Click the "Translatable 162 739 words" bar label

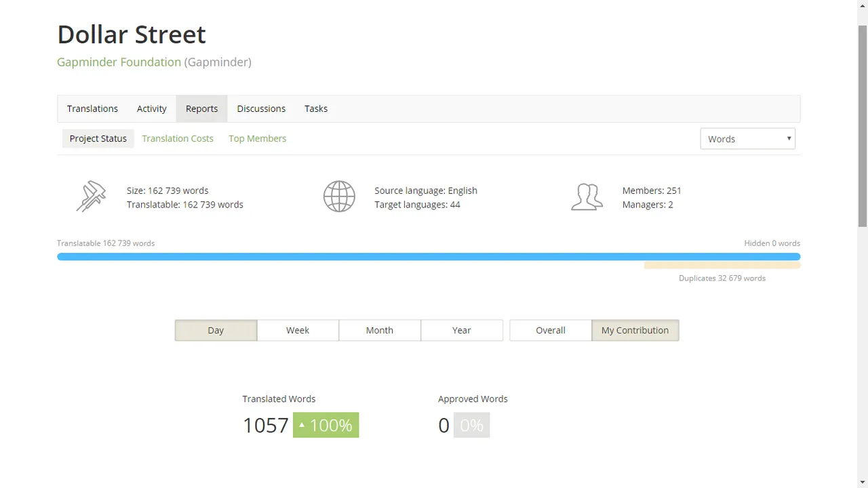106,243
